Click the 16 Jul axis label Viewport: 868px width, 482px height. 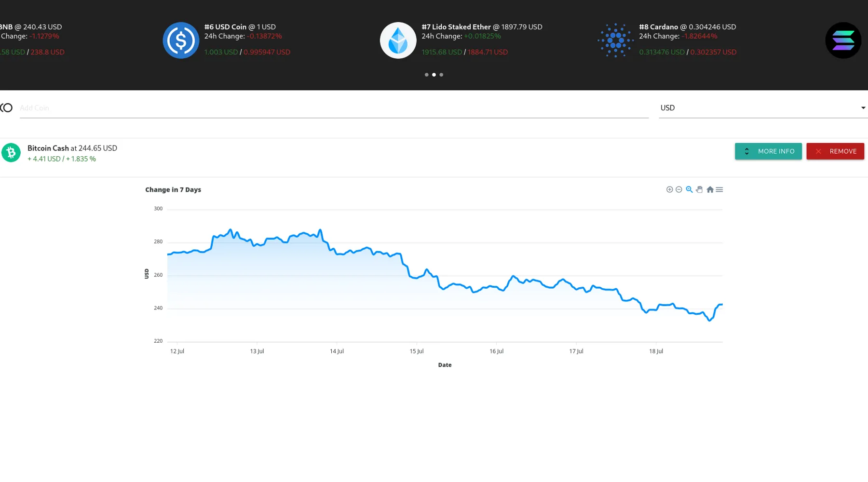496,351
